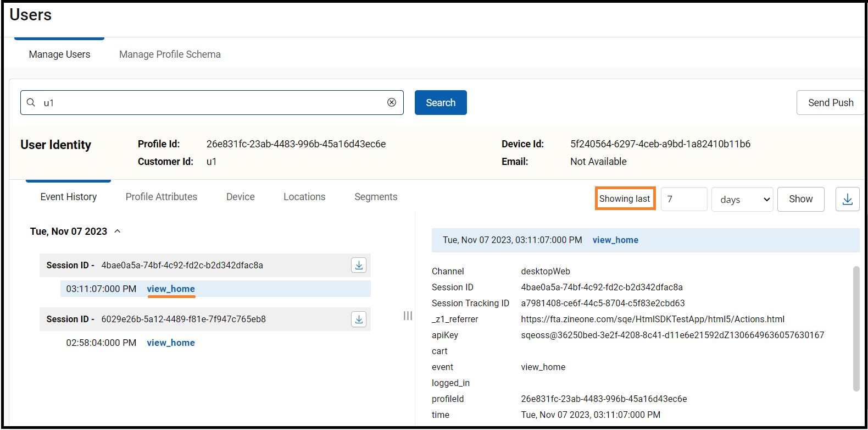Click the 02:58:04:000 PM timestamp
The image size is (868, 430).
101,343
